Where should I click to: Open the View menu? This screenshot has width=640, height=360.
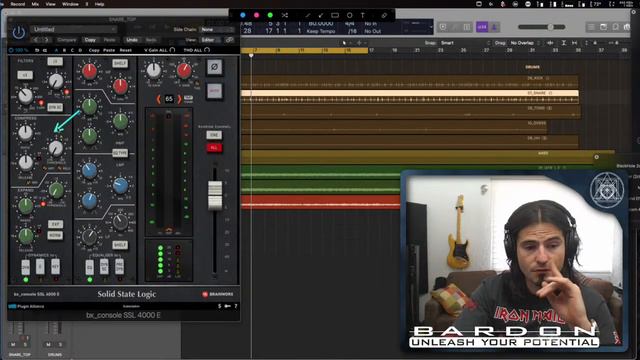coord(51,4)
